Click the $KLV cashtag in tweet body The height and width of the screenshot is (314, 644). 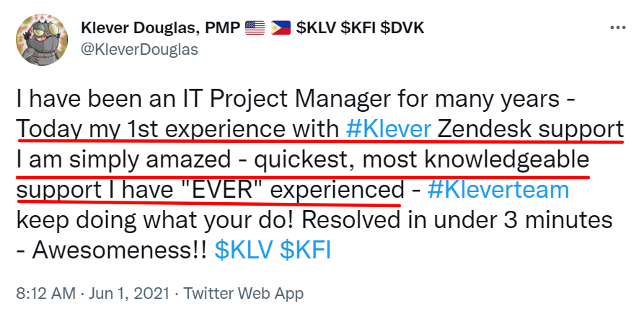245,250
